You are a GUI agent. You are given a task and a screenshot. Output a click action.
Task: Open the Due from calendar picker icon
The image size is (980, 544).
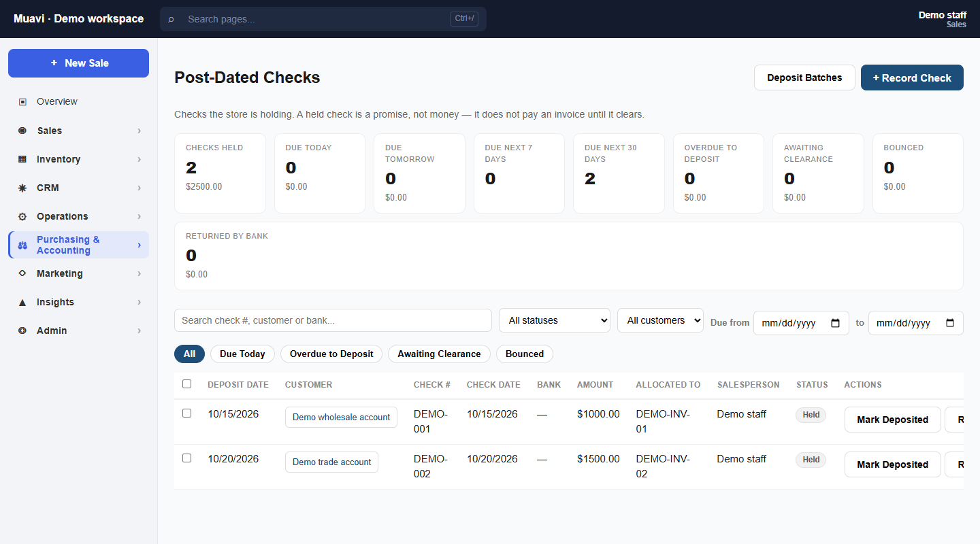pos(836,323)
